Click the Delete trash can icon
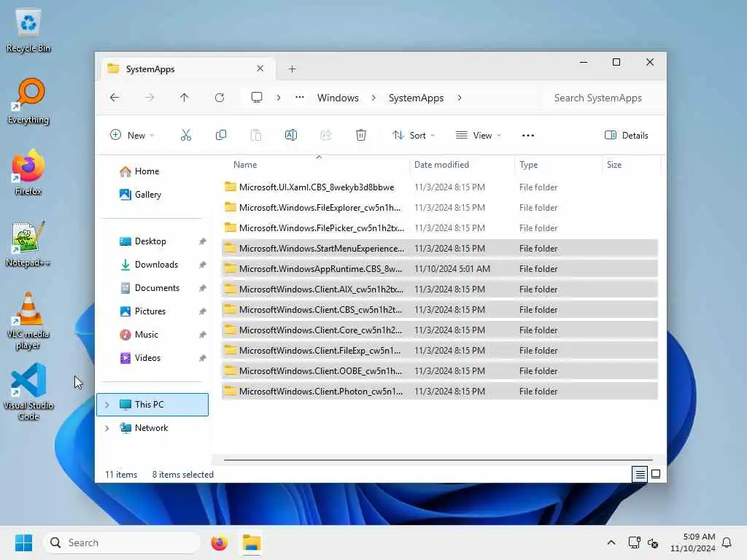 click(x=361, y=135)
